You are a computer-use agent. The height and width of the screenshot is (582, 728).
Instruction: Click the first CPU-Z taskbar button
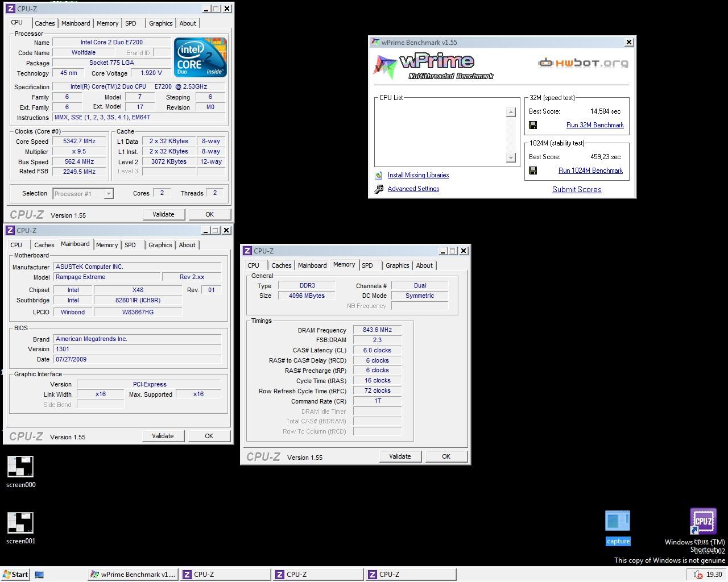click(225, 575)
